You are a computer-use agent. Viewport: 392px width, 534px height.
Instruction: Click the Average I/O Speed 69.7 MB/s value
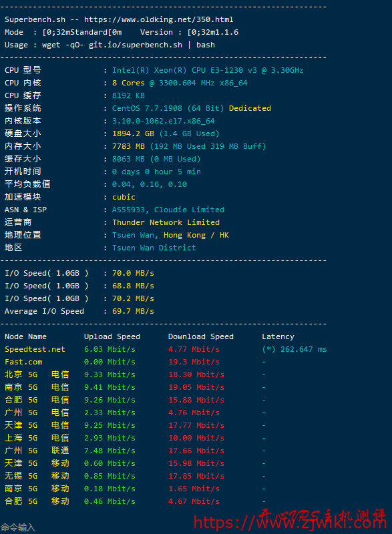(133, 311)
